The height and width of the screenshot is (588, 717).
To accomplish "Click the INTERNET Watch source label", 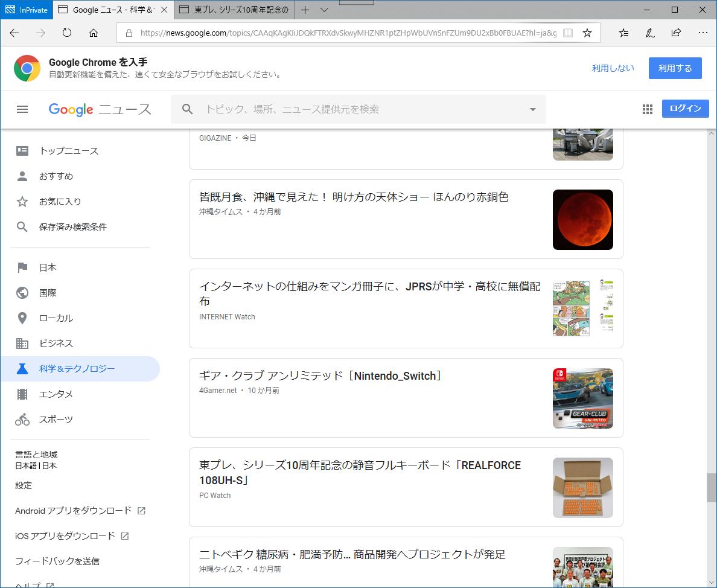I will click(x=227, y=317).
